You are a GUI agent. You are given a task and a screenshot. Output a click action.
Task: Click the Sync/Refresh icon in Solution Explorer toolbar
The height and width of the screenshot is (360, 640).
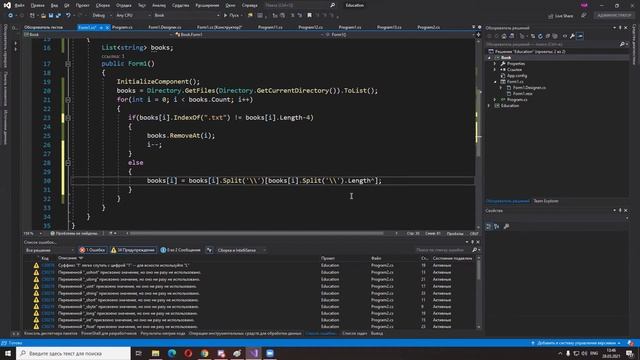click(x=540, y=36)
